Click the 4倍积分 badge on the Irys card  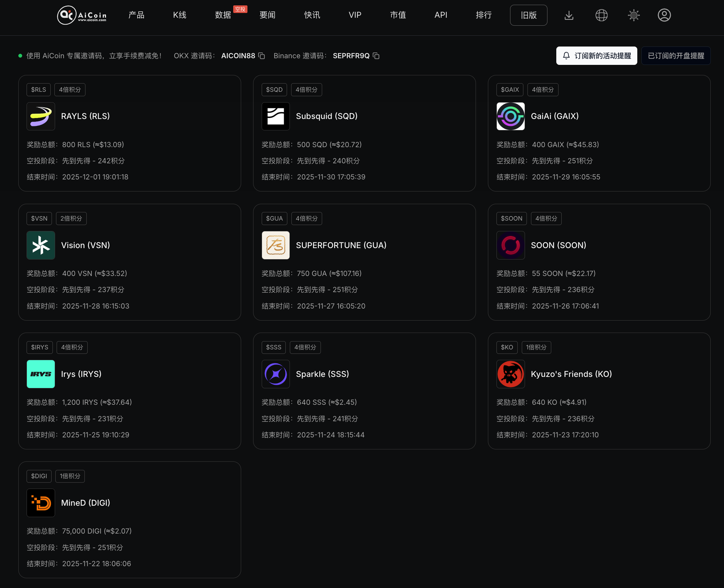[72, 347]
